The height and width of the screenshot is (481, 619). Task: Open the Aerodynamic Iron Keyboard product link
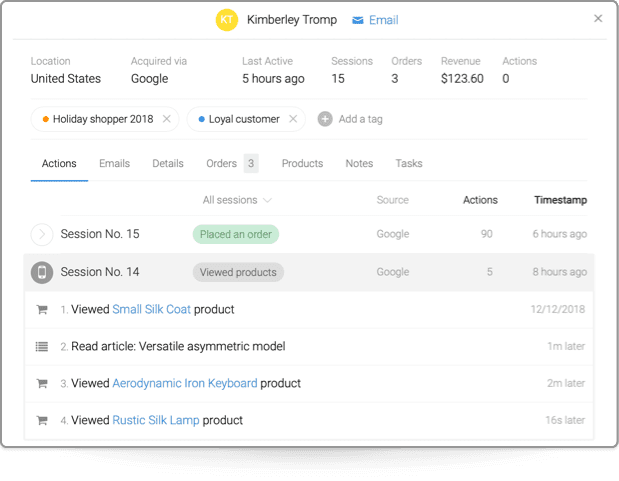tap(185, 383)
